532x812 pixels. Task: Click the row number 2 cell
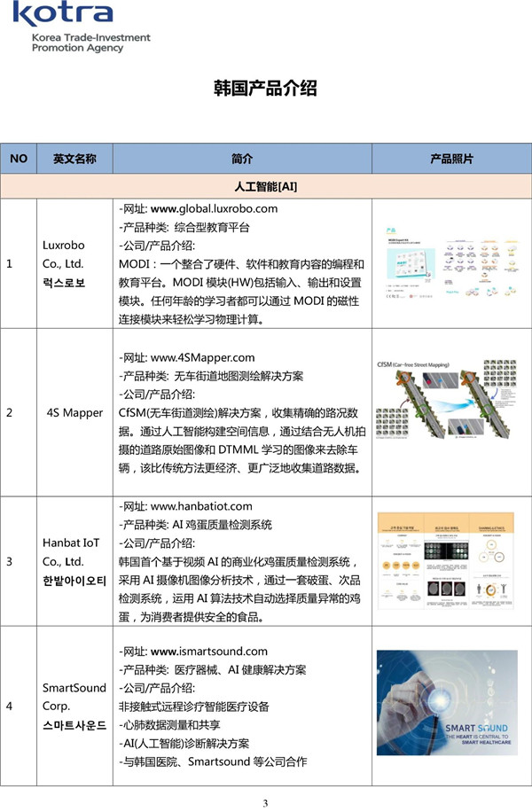coord(19,413)
